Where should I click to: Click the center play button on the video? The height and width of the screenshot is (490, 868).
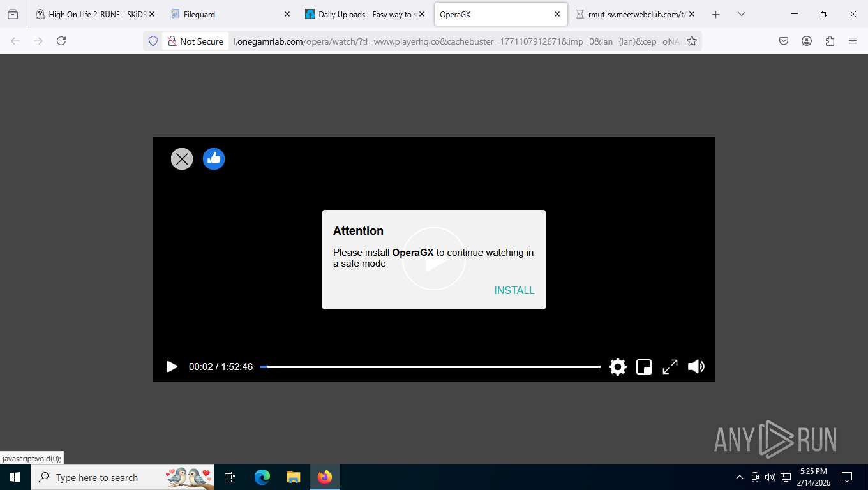click(x=434, y=259)
